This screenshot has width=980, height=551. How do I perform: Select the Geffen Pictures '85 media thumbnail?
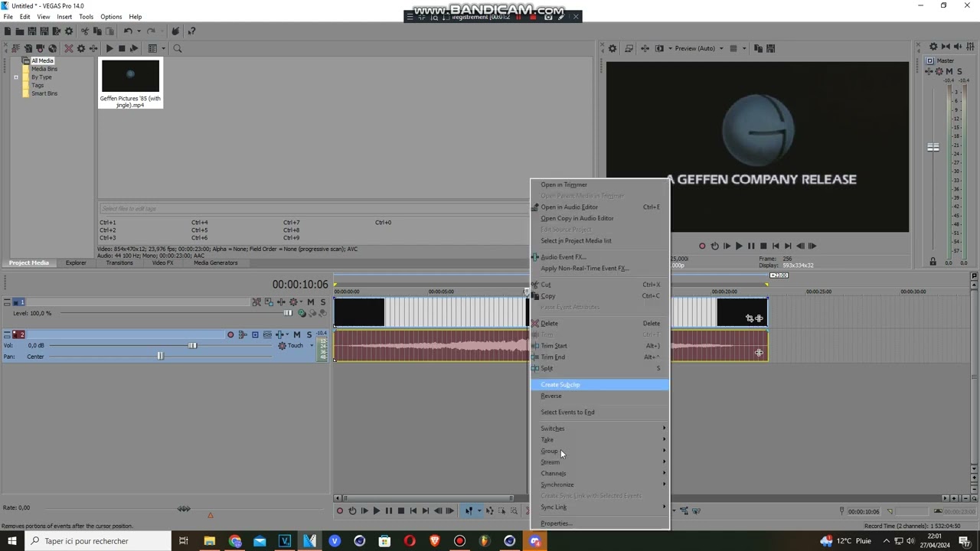point(130,83)
